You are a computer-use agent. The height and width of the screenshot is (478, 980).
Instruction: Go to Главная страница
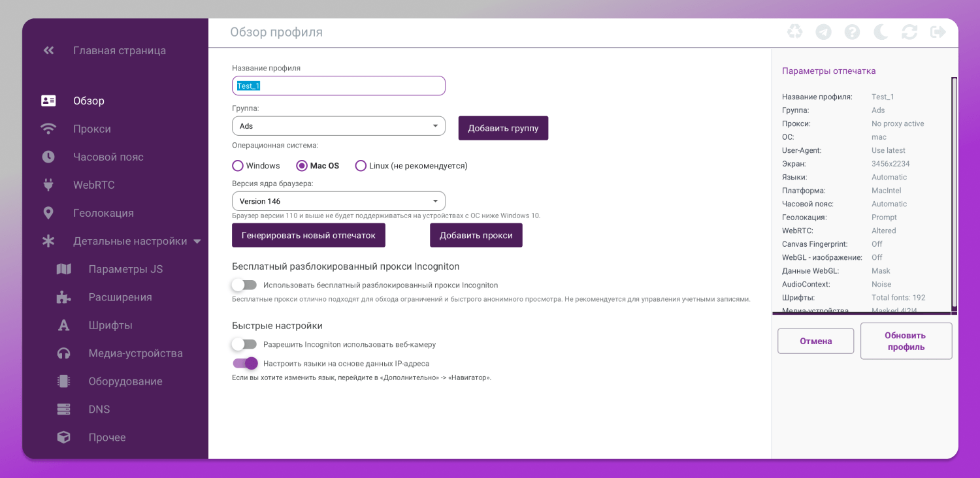(120, 50)
